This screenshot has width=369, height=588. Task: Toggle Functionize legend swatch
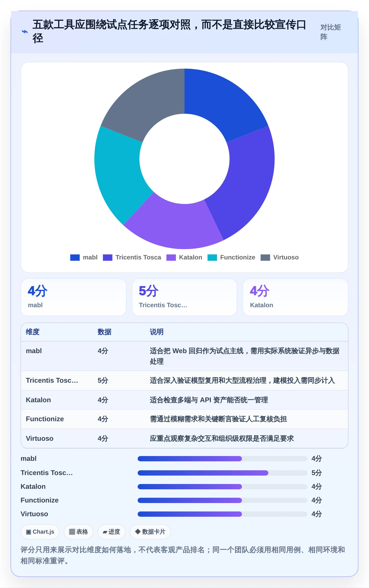coord(212,257)
